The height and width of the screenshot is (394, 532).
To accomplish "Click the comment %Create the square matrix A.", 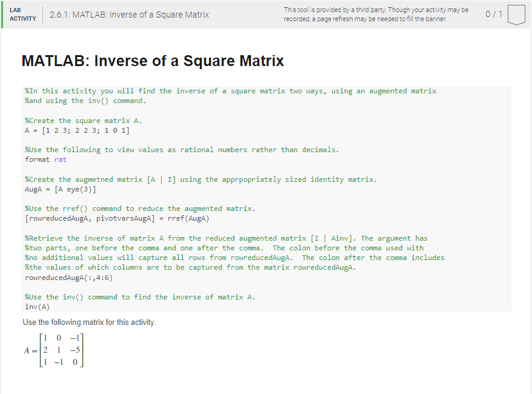I will (x=83, y=121).
